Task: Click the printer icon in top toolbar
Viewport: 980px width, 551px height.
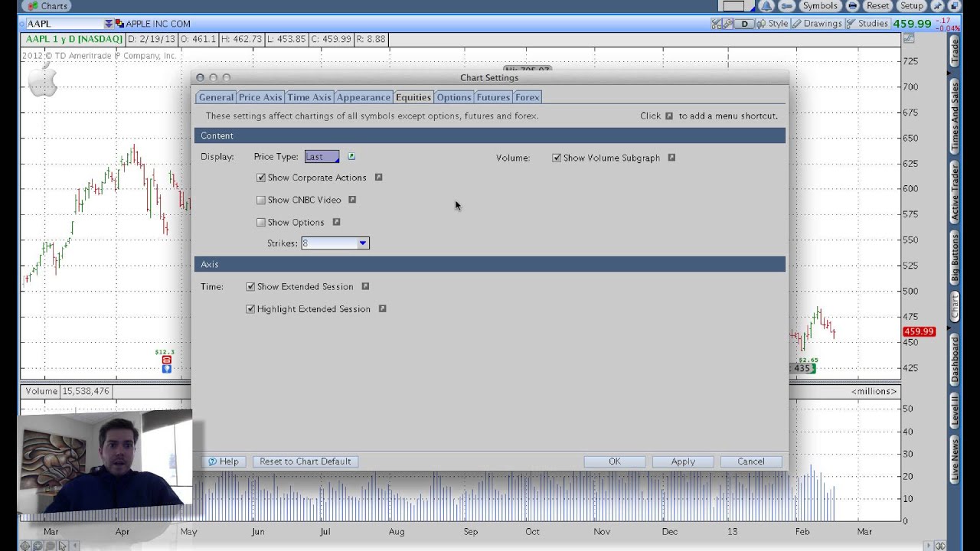Action: tap(852, 6)
